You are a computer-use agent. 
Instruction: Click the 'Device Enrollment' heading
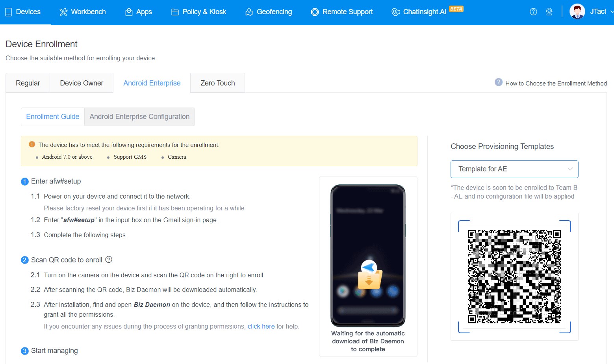[x=41, y=44]
